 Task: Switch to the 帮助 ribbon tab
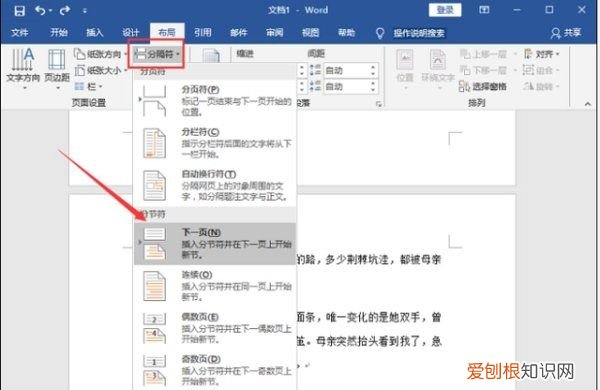(x=346, y=33)
